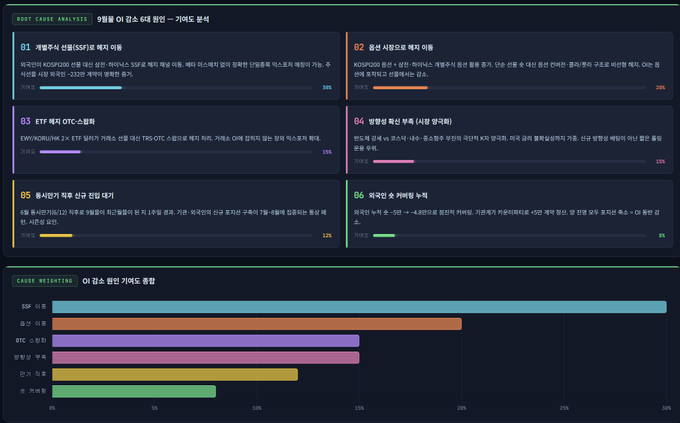680x423 pixels.
Task: Select heading '9월물 OI 감소 6대 원인 — 기여도 분석'
Action: pyautogui.click(x=153, y=20)
